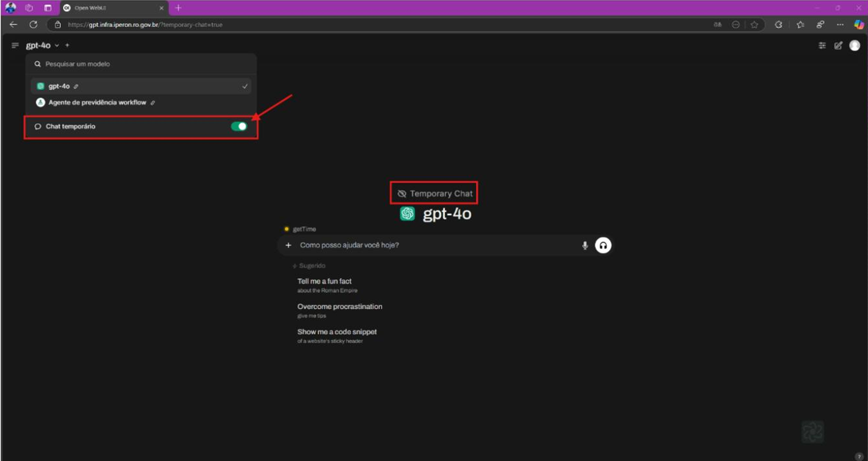Choose Agente de previdência workflow model

[x=141, y=103]
